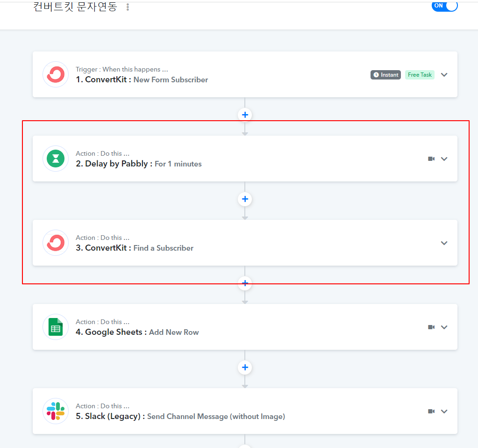
Task: Expand the Delay by Pabbly step
Action: pos(444,159)
